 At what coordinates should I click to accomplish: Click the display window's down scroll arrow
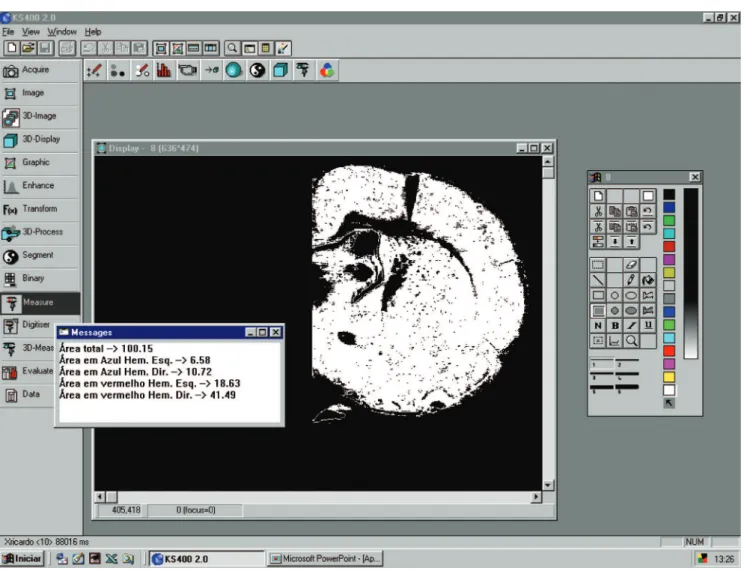[x=548, y=486]
